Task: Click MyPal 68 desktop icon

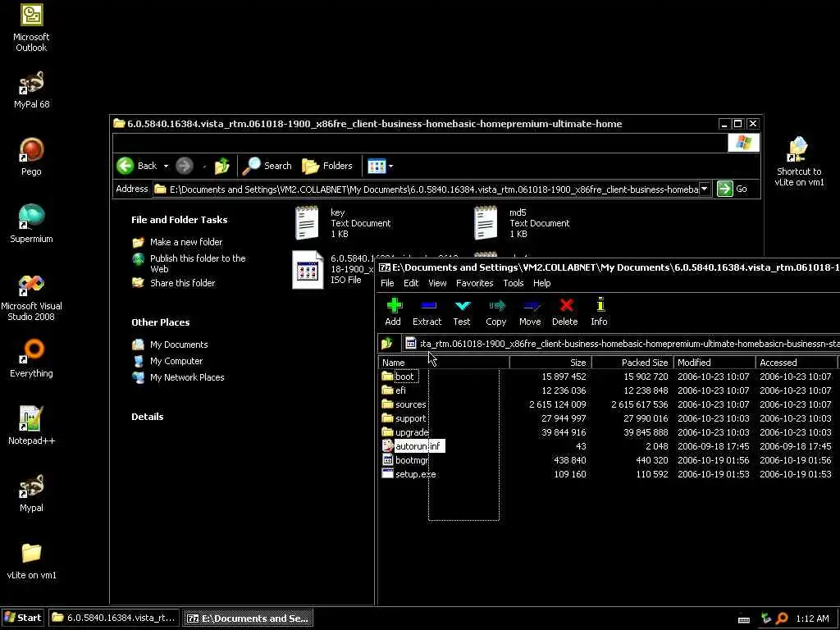Action: point(31,90)
